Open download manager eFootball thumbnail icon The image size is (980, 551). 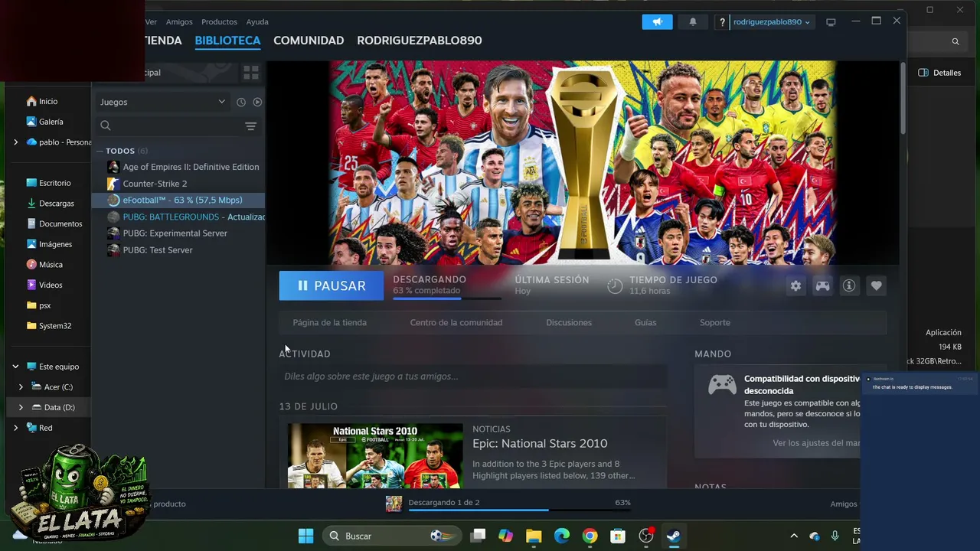[x=394, y=504]
